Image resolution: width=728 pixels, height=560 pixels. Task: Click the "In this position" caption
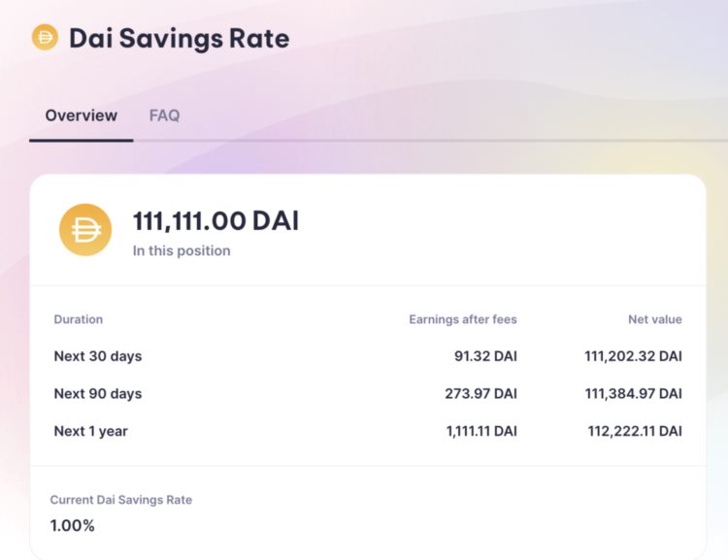tap(182, 250)
